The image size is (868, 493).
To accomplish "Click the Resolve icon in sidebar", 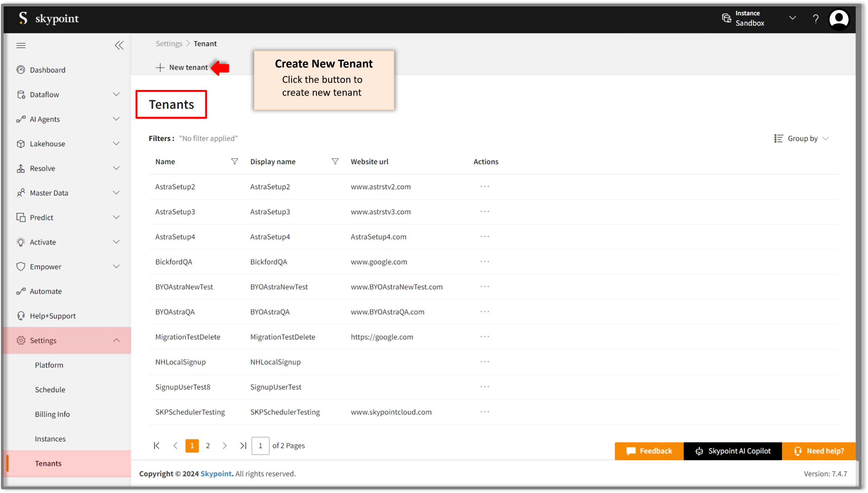I will [21, 168].
